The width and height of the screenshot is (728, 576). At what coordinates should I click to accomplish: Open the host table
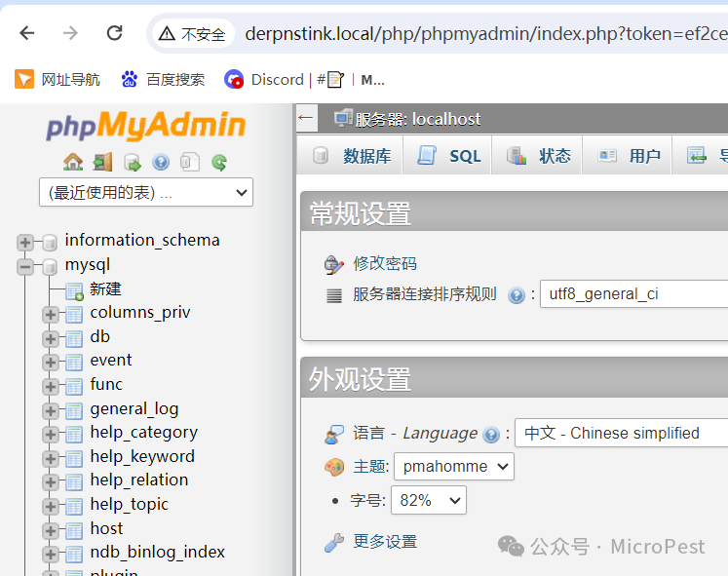(x=106, y=528)
